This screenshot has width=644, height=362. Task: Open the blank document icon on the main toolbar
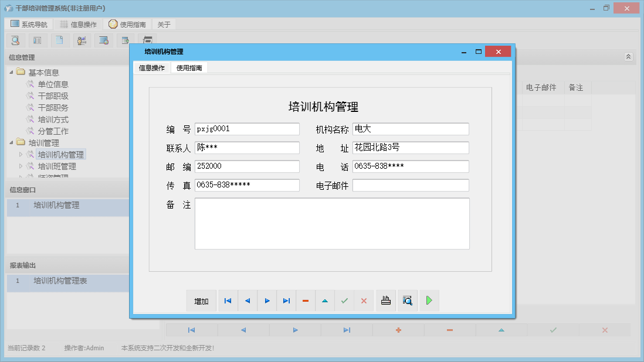pos(59,40)
